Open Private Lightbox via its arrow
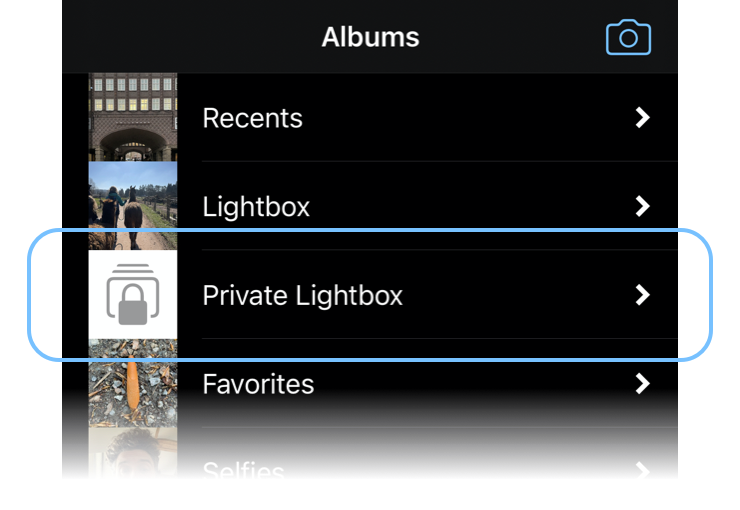This screenshot has height=510, width=740. coord(643,295)
